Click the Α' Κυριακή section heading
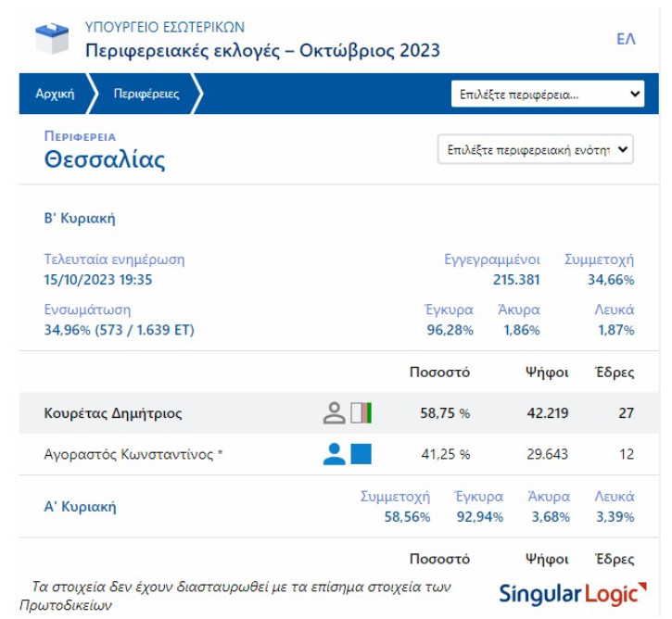Screen dimensions: 672x619 click(x=80, y=507)
